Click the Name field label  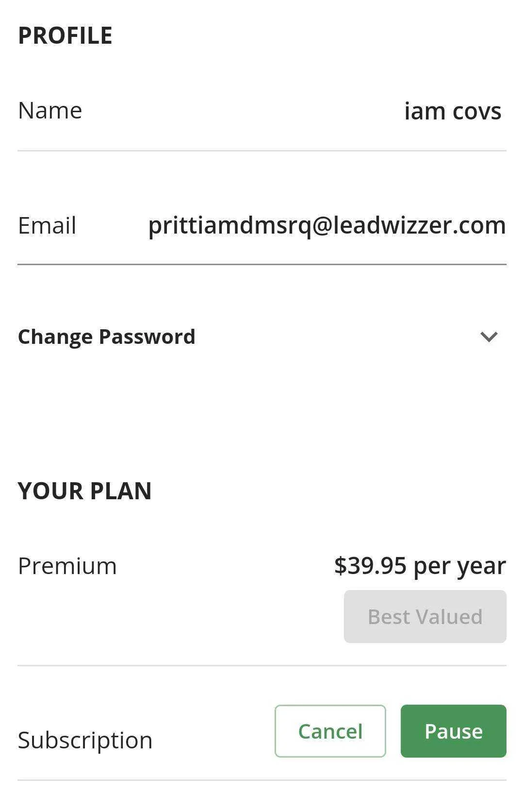pos(50,111)
